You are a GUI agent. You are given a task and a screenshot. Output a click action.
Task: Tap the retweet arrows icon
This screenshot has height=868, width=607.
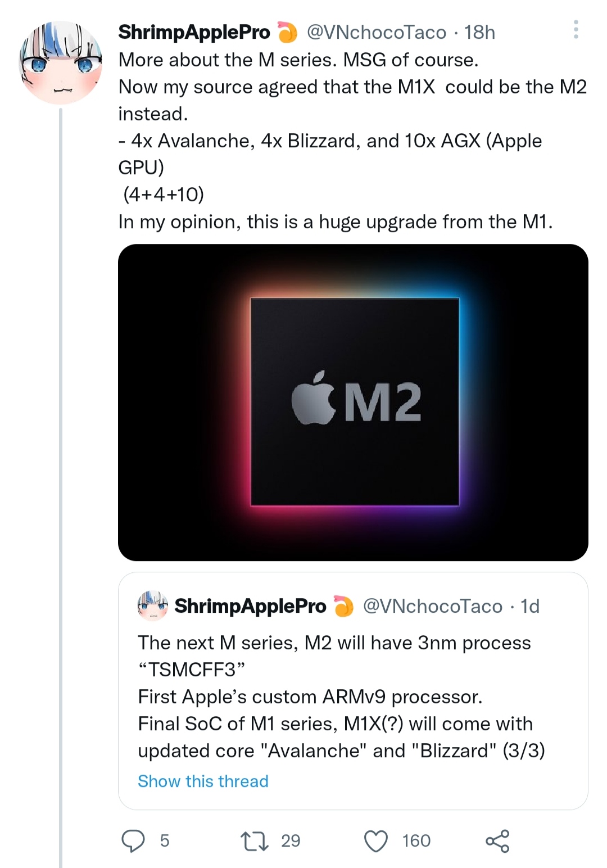coord(254,841)
